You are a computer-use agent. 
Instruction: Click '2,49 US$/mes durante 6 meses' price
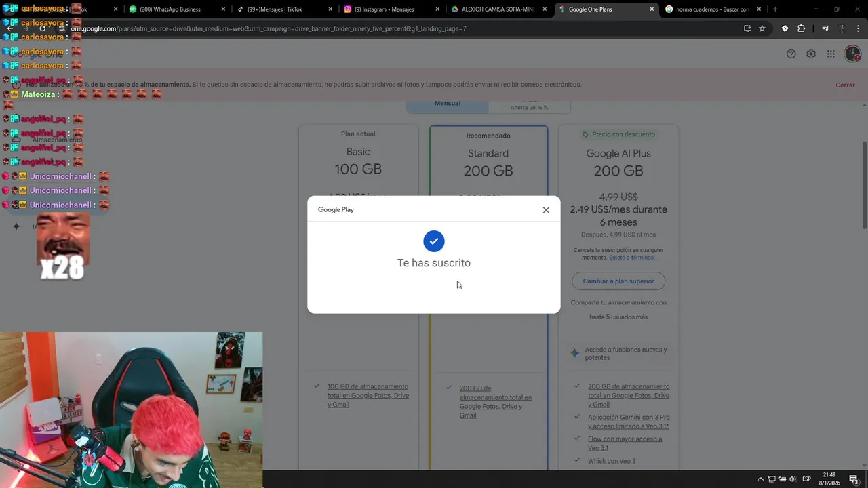coord(618,216)
